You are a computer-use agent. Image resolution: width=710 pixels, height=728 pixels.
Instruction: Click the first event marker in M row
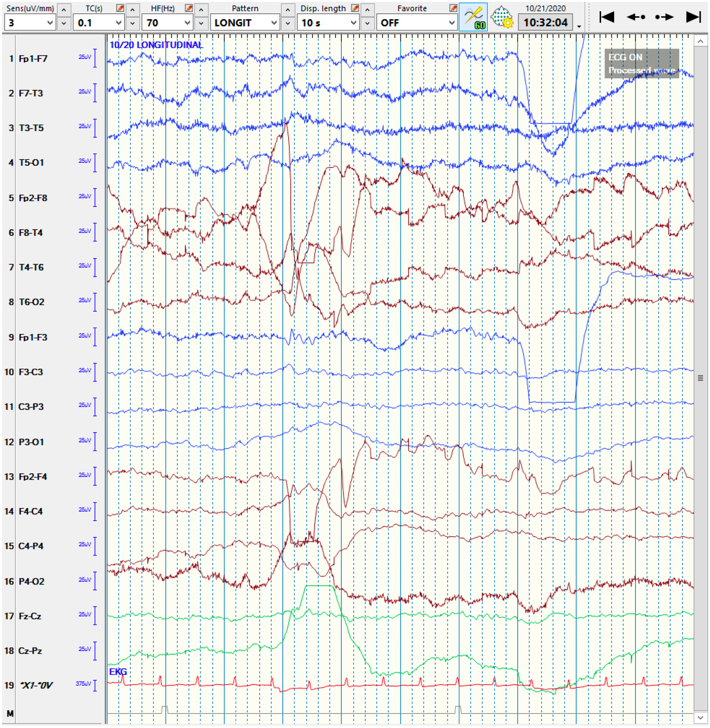pos(165,709)
